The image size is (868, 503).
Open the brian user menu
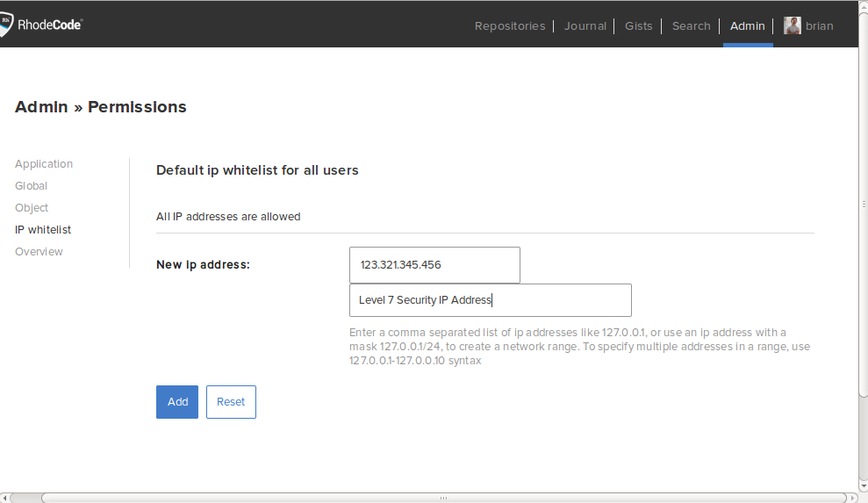(819, 25)
